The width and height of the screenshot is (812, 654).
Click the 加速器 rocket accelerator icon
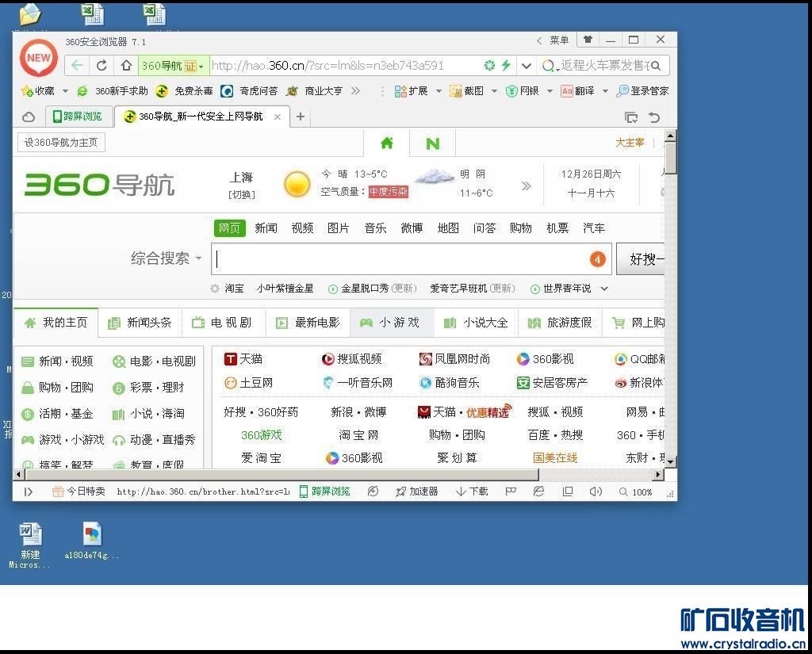(400, 491)
